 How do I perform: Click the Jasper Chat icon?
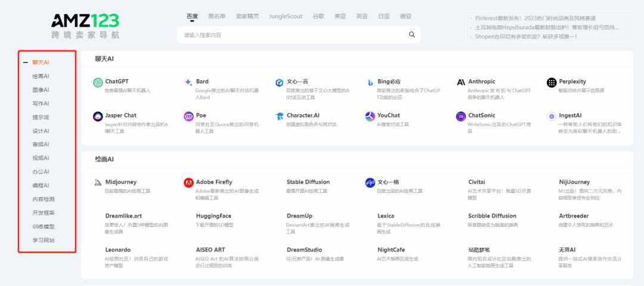[x=98, y=117]
